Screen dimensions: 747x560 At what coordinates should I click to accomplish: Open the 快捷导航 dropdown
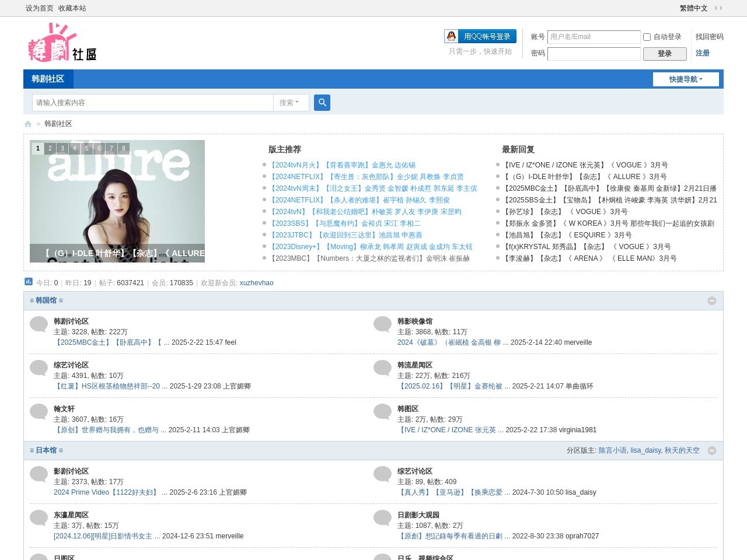pyautogui.click(x=686, y=79)
